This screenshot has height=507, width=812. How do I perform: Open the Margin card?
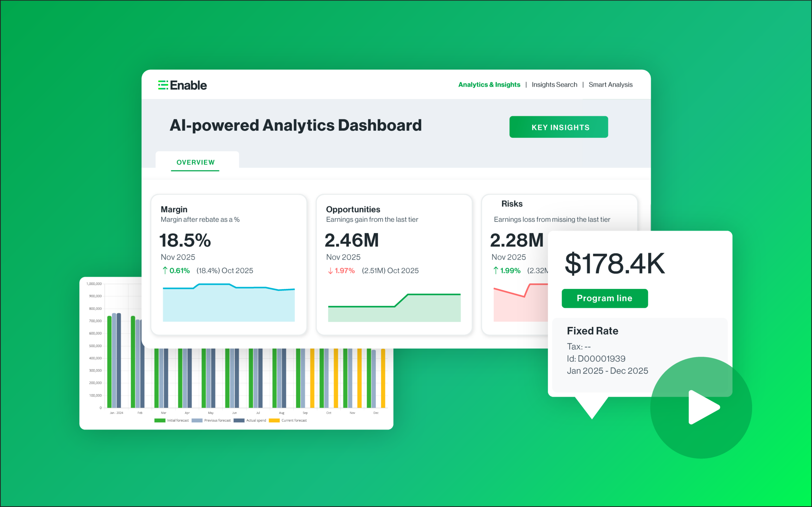229,264
